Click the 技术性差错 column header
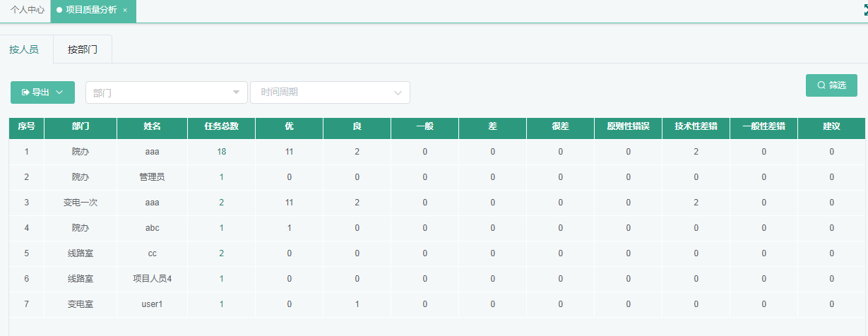 696,127
